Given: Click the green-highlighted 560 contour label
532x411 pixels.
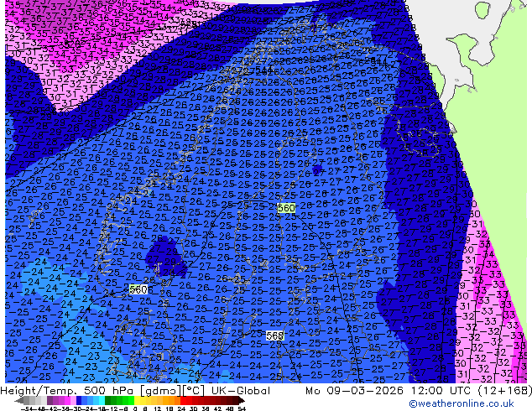Looking at the screenshot, I should coord(286,208).
